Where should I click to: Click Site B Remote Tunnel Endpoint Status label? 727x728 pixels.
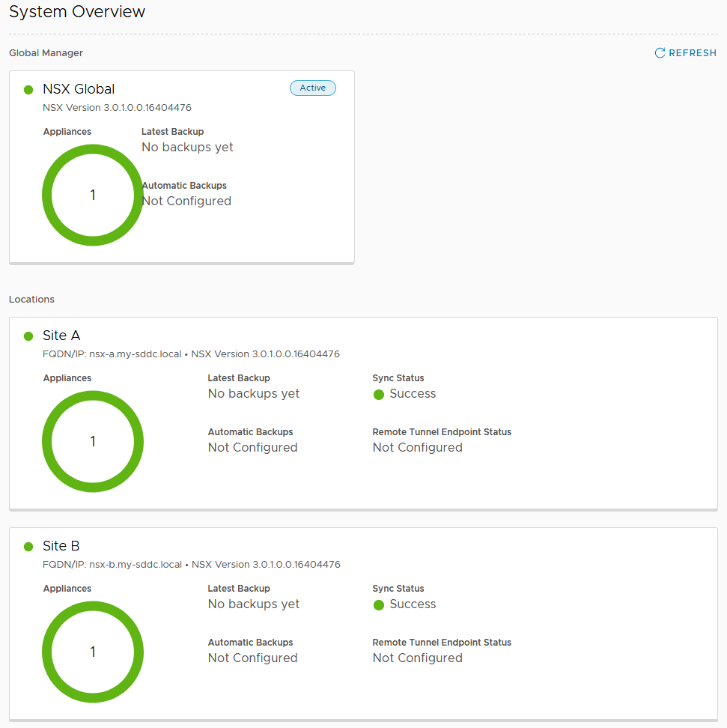(x=442, y=643)
